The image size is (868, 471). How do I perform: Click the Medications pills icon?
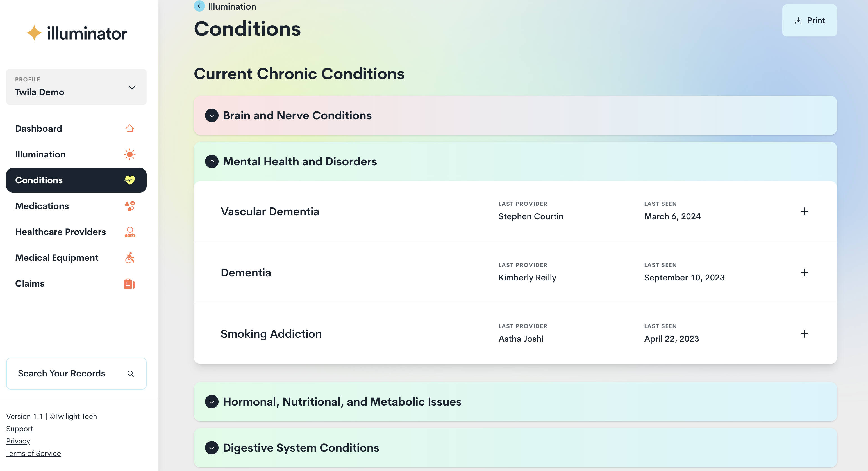pos(130,206)
